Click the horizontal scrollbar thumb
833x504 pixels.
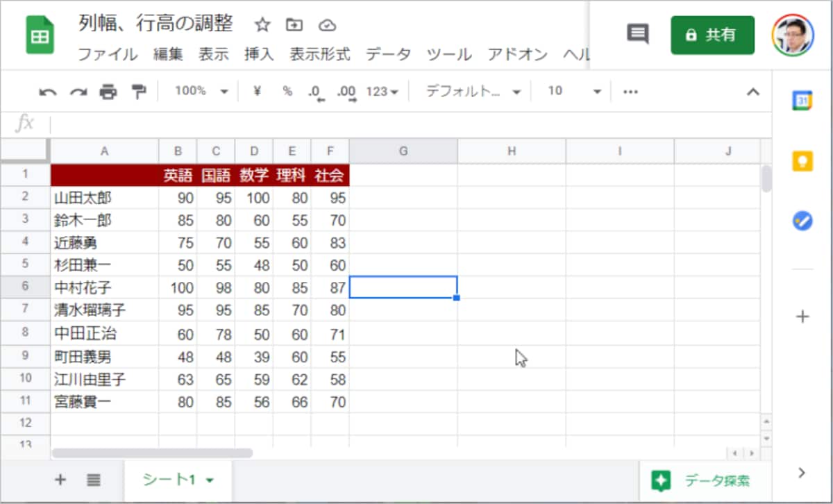(153, 453)
